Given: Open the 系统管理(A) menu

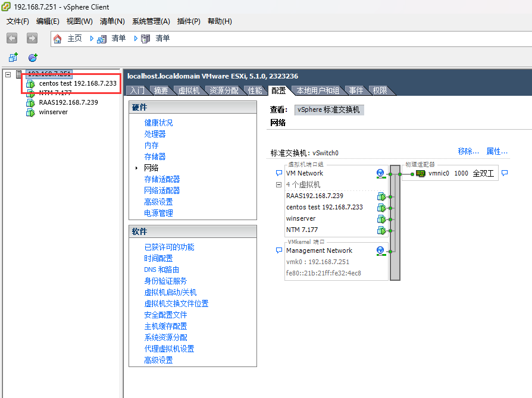Looking at the screenshot, I should (x=151, y=21).
